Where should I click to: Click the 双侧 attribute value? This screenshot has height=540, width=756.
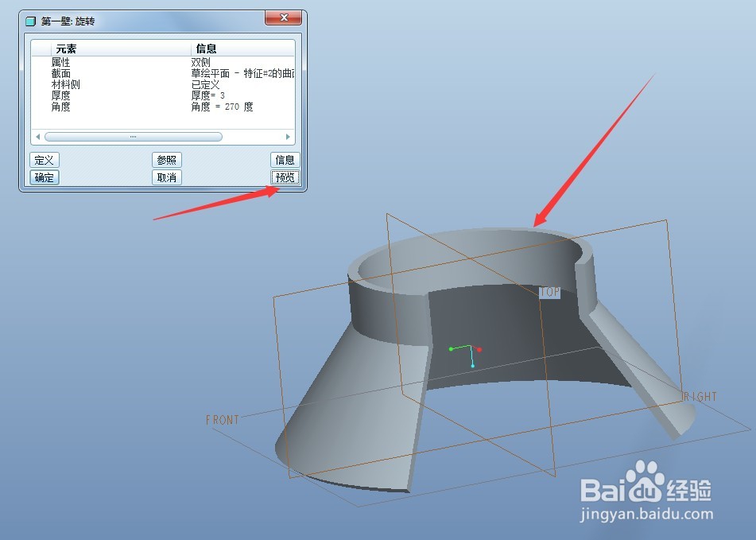point(200,62)
